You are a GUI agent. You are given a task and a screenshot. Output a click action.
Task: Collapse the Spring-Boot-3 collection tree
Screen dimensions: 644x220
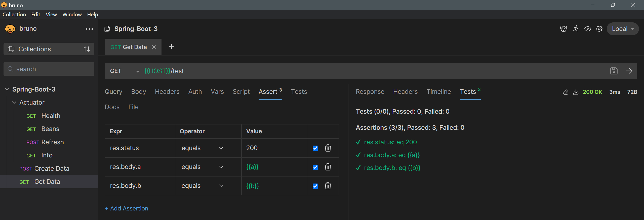[x=7, y=89]
